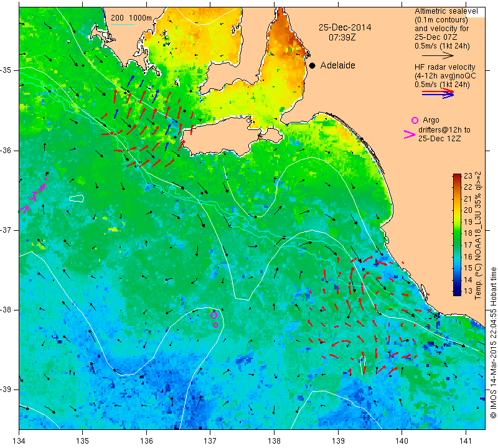Click the '137' longitude axis label
Viewport: 498px width, 448px height.
[x=210, y=441]
